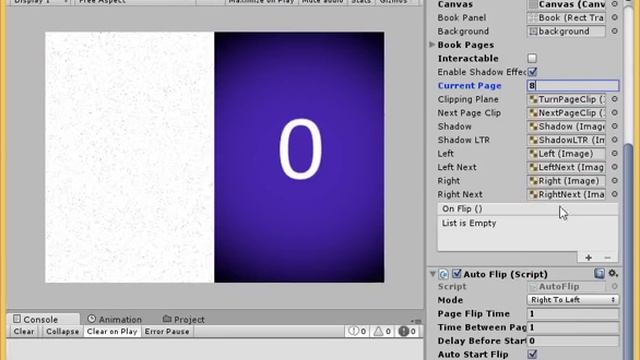Open Auto Flip component gear settings menu
Image resolution: width=640 pixels, height=360 pixels.
613,273
